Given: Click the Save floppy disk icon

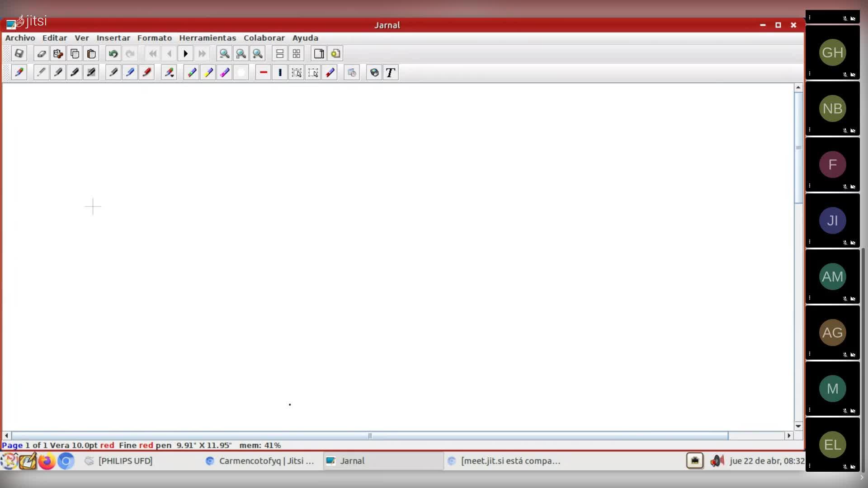Looking at the screenshot, I should pos(19,54).
